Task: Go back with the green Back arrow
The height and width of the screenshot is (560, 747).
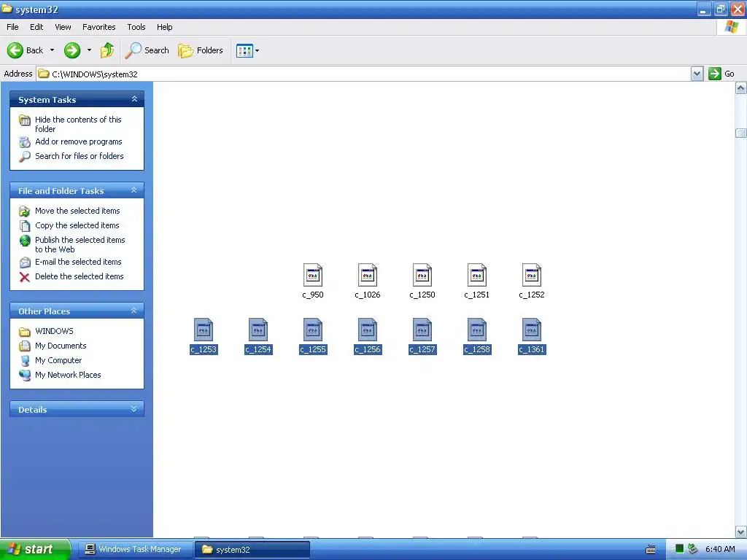Action: 15,50
